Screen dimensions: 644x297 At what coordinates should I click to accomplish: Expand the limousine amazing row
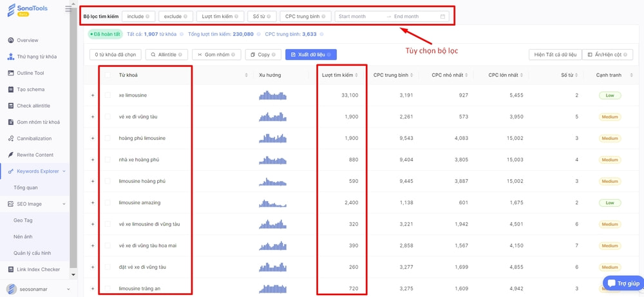click(92, 202)
